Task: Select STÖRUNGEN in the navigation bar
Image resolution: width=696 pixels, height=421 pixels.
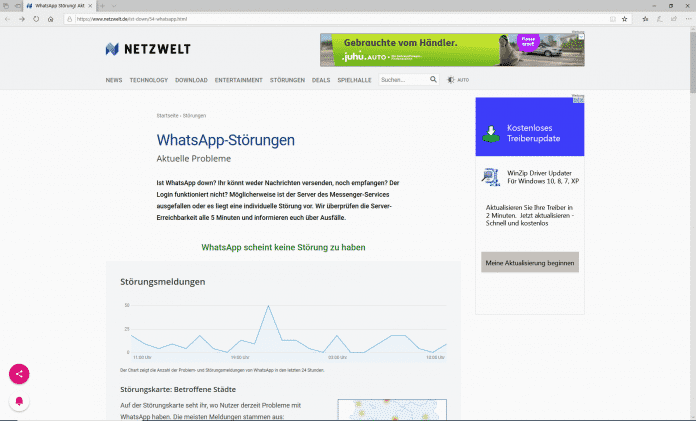Action: click(287, 79)
